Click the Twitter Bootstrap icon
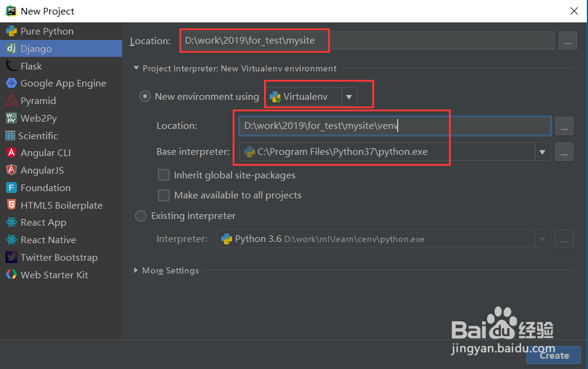The width and height of the screenshot is (588, 369). (11, 258)
